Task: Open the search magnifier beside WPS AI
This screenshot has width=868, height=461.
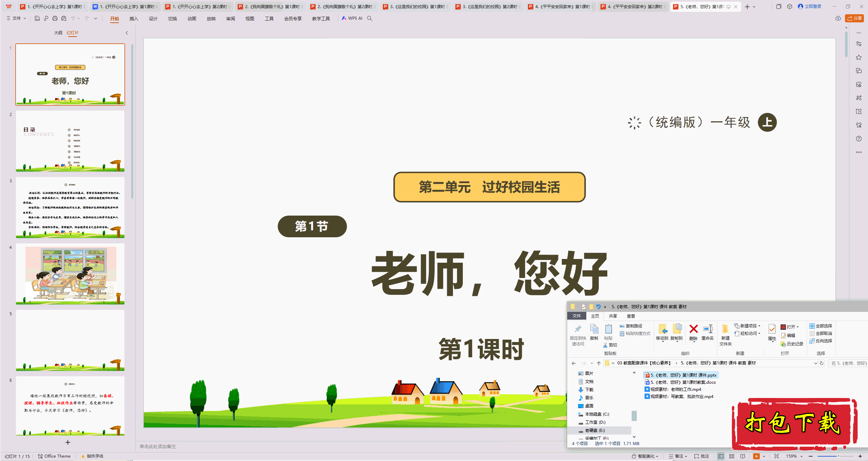Action: [370, 18]
